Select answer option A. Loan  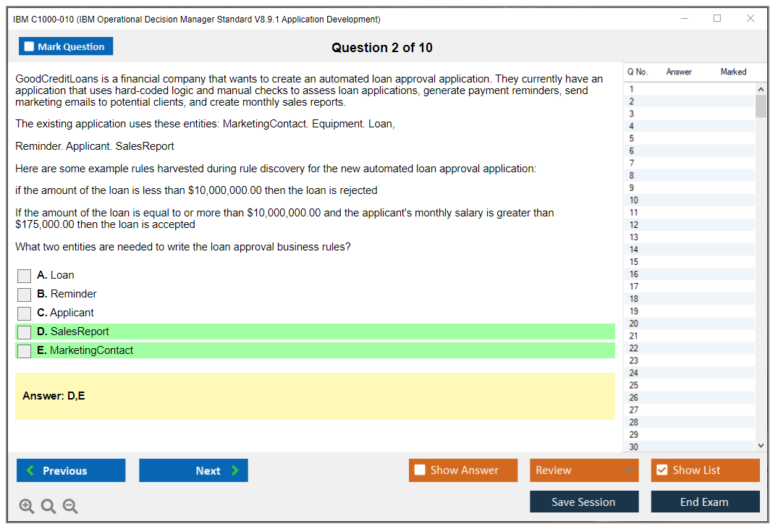[25, 276]
